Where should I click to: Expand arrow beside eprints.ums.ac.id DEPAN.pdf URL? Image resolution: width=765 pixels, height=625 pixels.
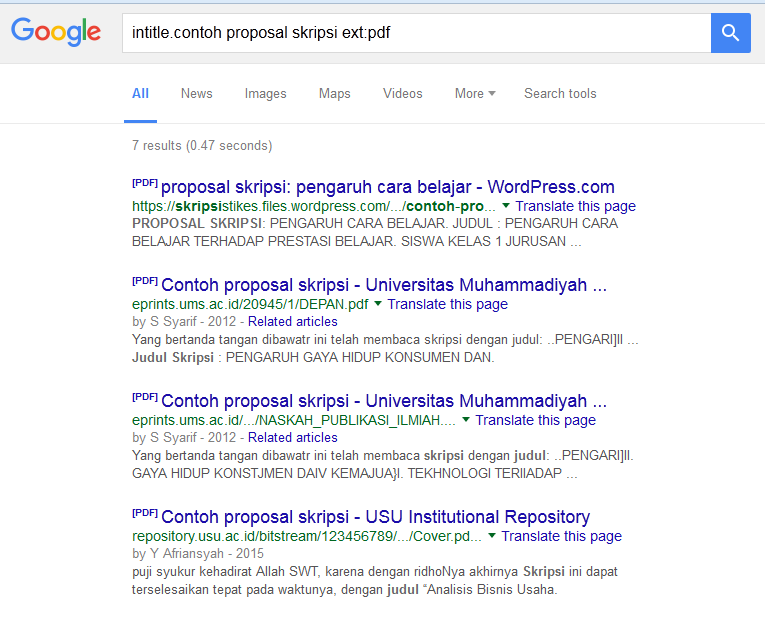coord(378,304)
